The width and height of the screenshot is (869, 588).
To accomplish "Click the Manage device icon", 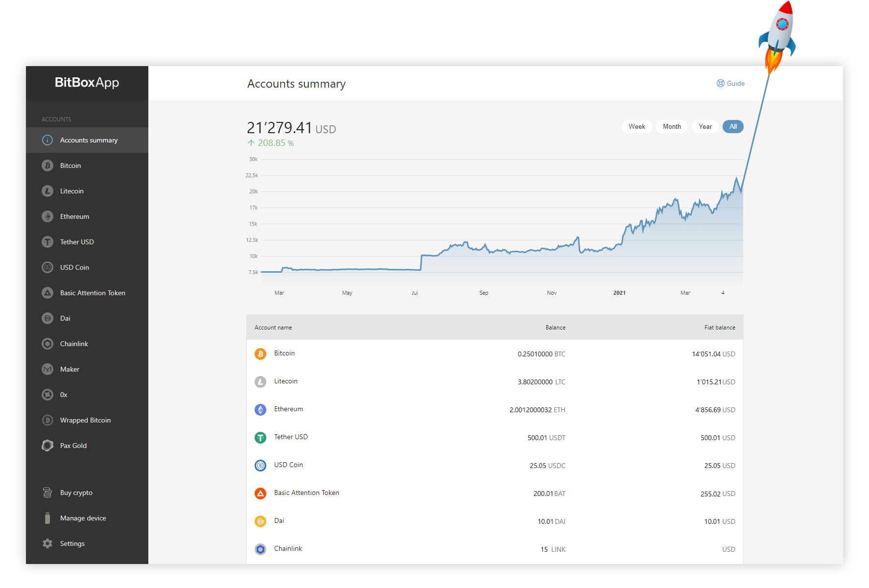I will (47, 518).
